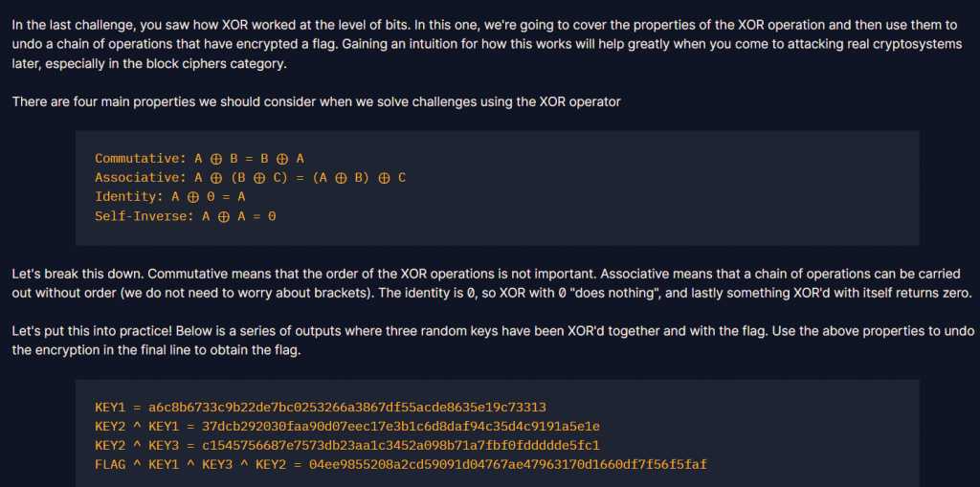This screenshot has height=487, width=980.
Task: Click the KEY2 ^ KEY3 output line
Action: (x=347, y=446)
